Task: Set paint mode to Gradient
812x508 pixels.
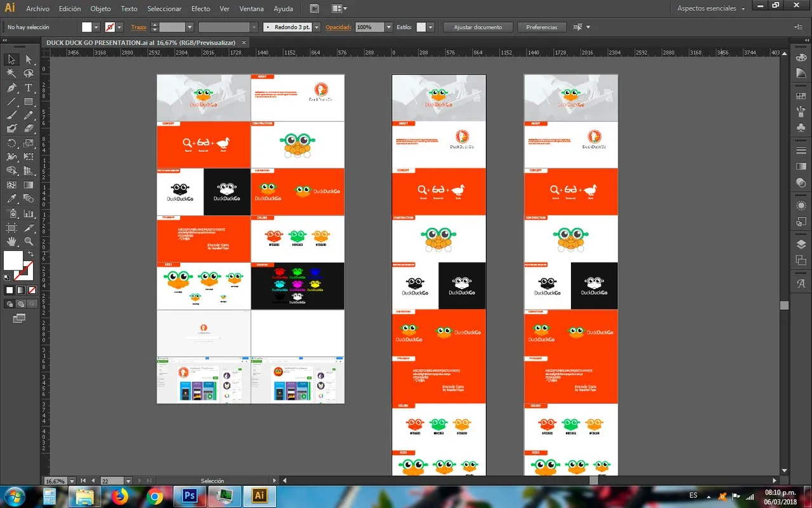Action: click(20, 290)
